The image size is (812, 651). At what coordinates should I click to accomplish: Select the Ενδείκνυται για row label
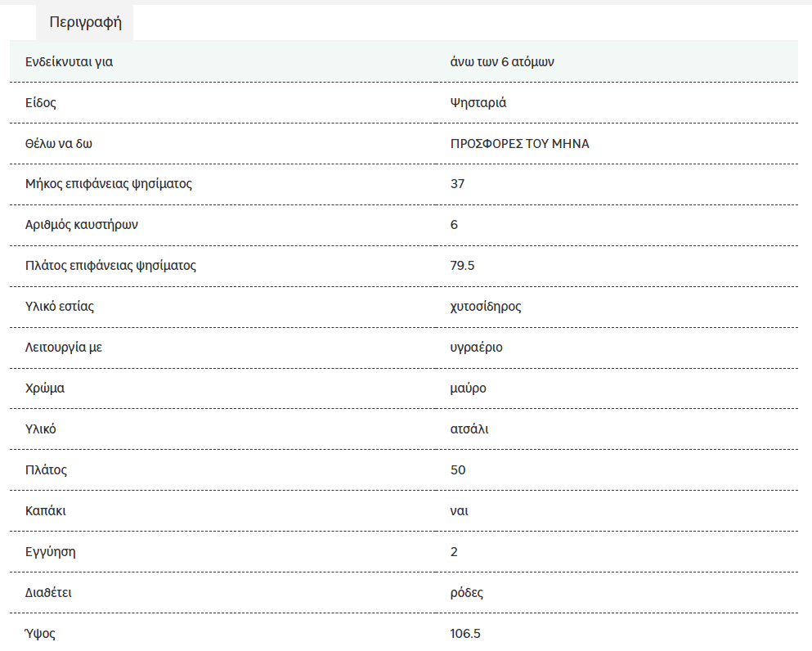(x=69, y=62)
